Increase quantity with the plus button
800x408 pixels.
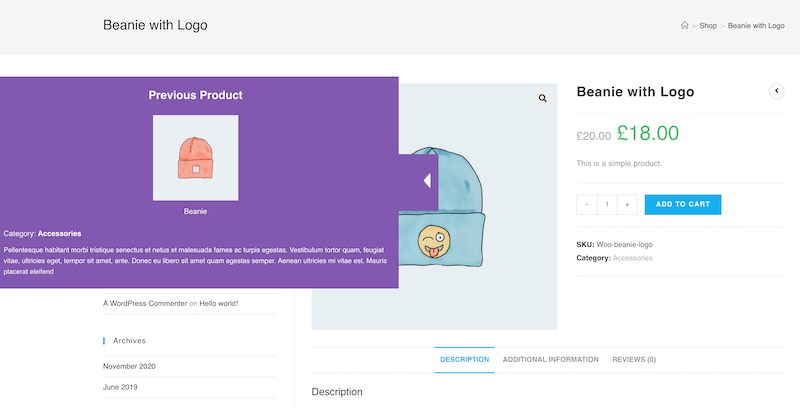627,205
